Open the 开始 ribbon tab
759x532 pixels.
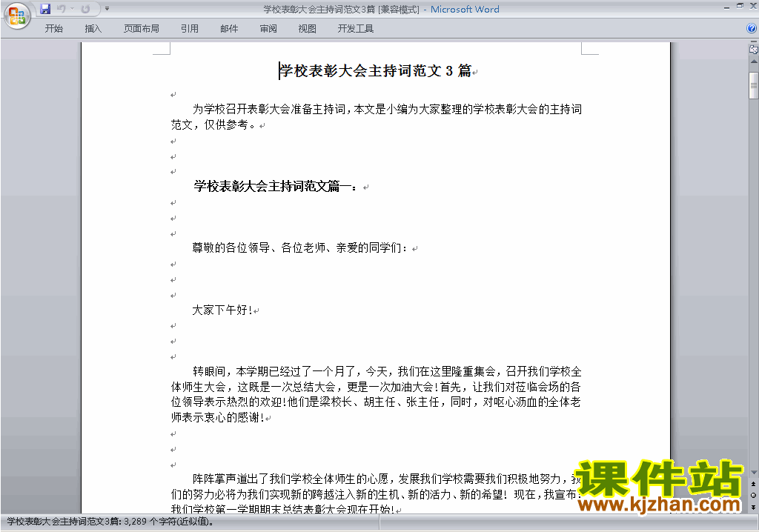pyautogui.click(x=53, y=29)
